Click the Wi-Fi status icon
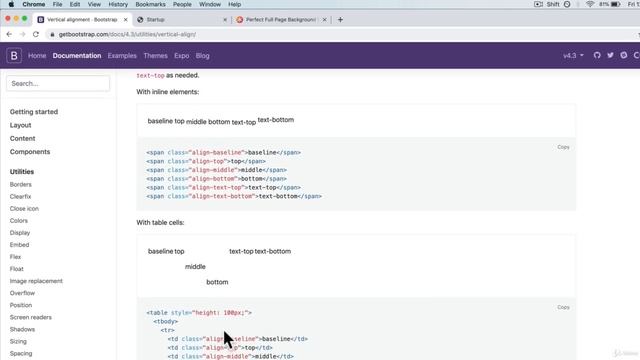Viewport: 640px width, 360px height. tap(590, 4)
